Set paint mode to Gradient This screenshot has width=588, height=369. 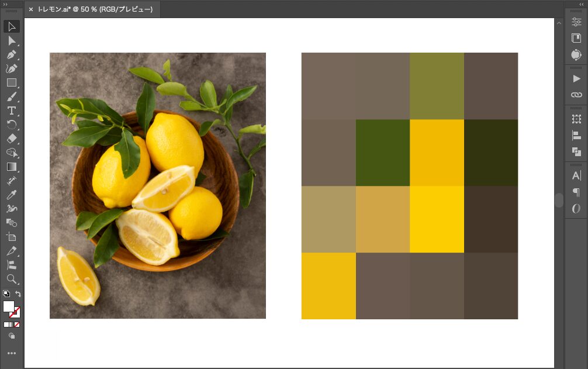tap(12, 325)
